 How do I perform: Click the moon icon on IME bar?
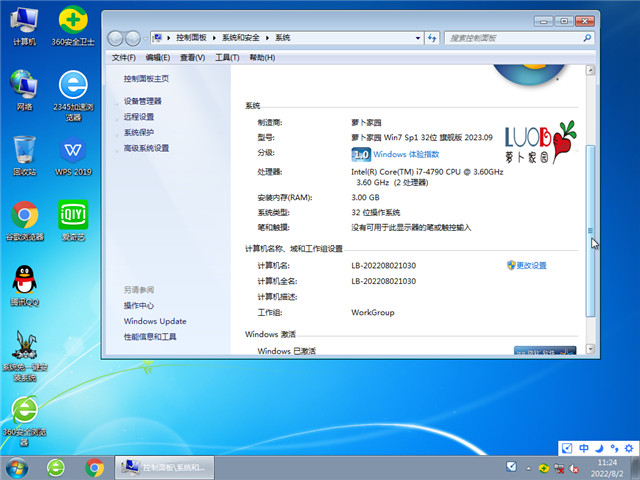pyautogui.click(x=599, y=448)
